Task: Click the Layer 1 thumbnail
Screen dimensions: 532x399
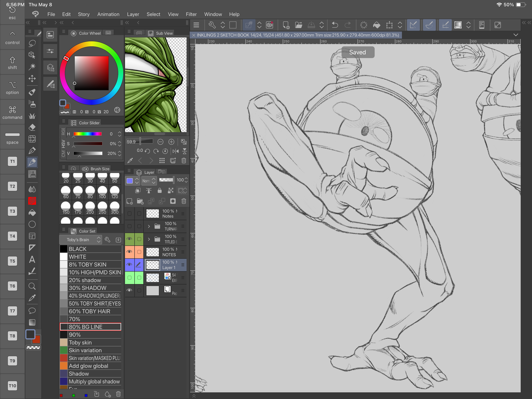Action: click(153, 265)
